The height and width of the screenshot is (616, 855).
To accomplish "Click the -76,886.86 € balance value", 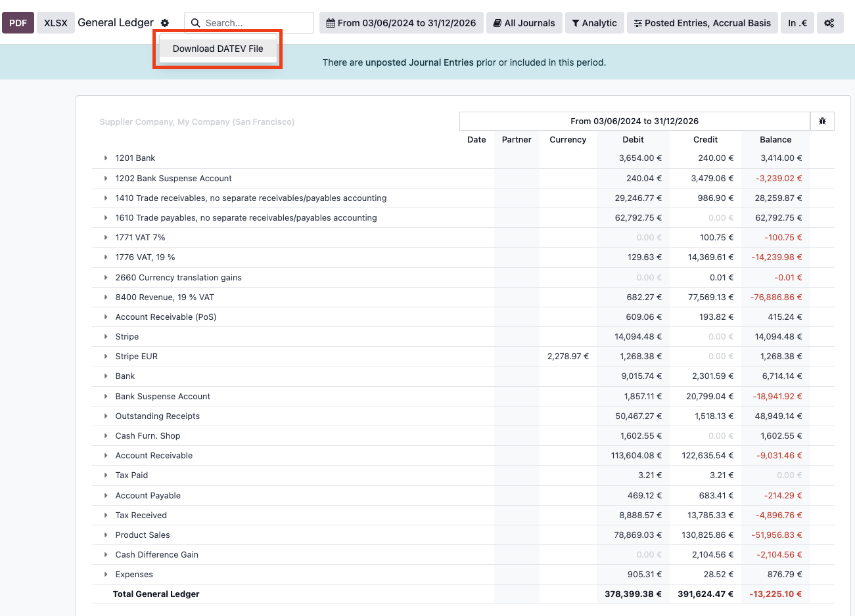I will click(776, 297).
